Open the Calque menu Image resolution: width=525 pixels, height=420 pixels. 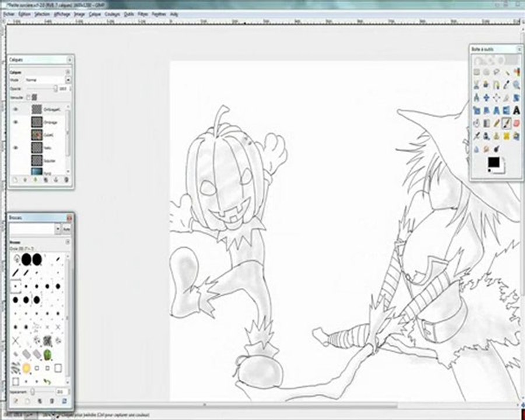(x=94, y=14)
